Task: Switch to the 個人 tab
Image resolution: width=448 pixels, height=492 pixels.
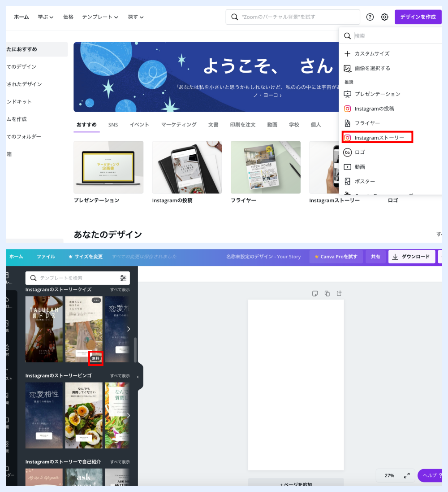Action: (316, 125)
